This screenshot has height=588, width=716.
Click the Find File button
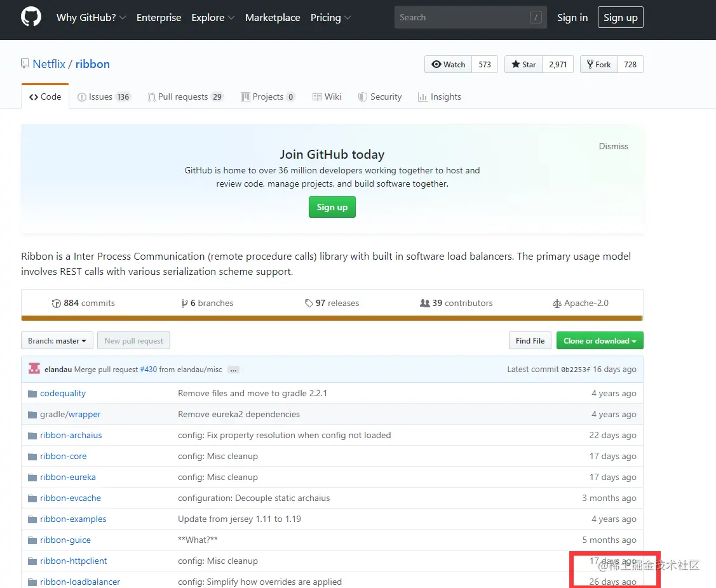pyautogui.click(x=530, y=340)
